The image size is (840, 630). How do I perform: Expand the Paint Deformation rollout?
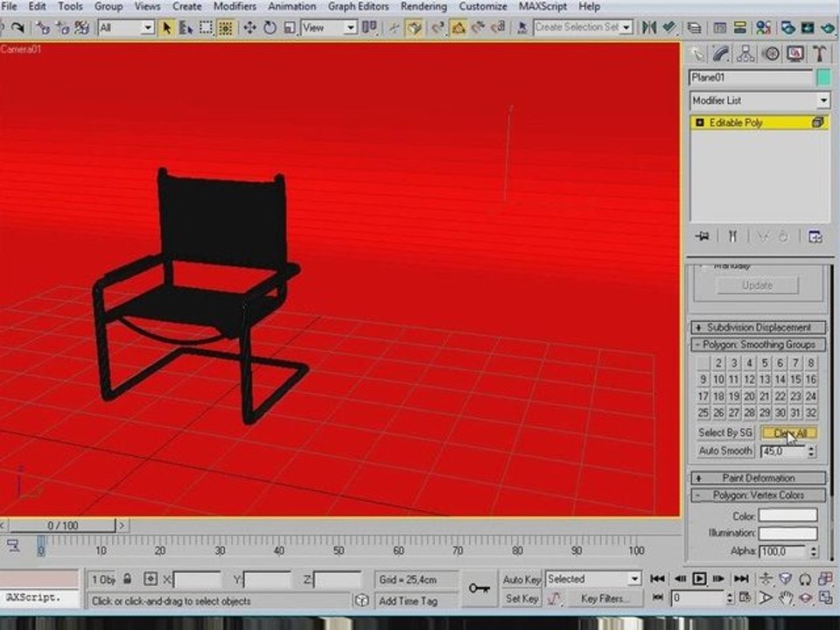click(758, 478)
